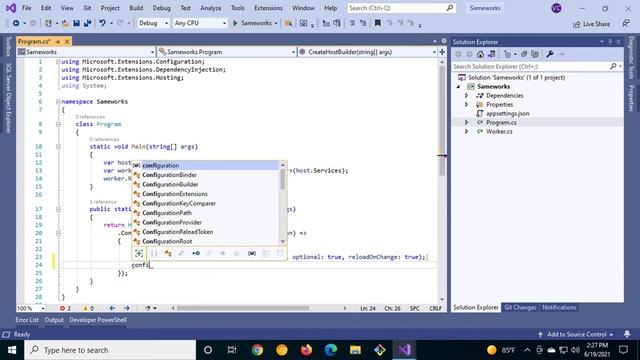Open Properties via Solution Explorer wrench icon

[x=550, y=54]
